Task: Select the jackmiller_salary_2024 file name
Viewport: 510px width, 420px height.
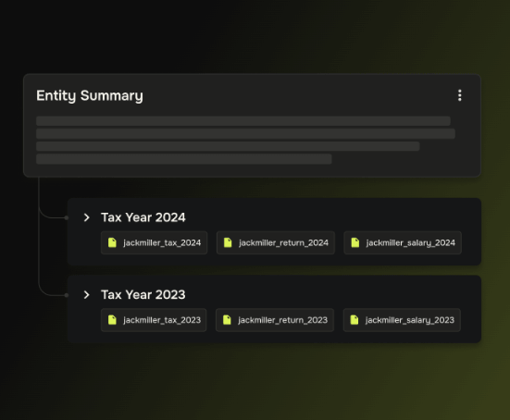Action: (x=410, y=242)
